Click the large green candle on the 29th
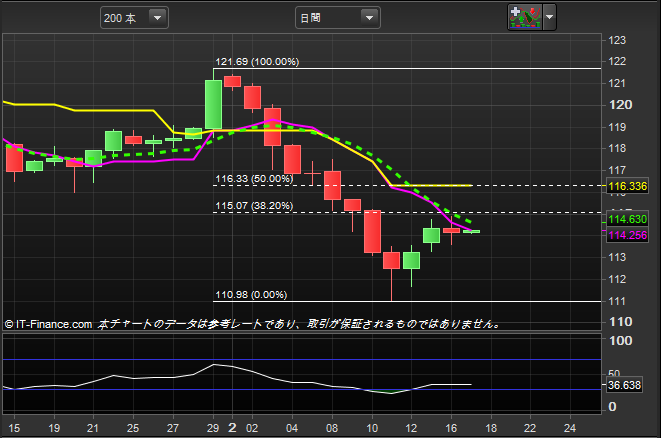This screenshot has height=438, width=661. [x=213, y=105]
